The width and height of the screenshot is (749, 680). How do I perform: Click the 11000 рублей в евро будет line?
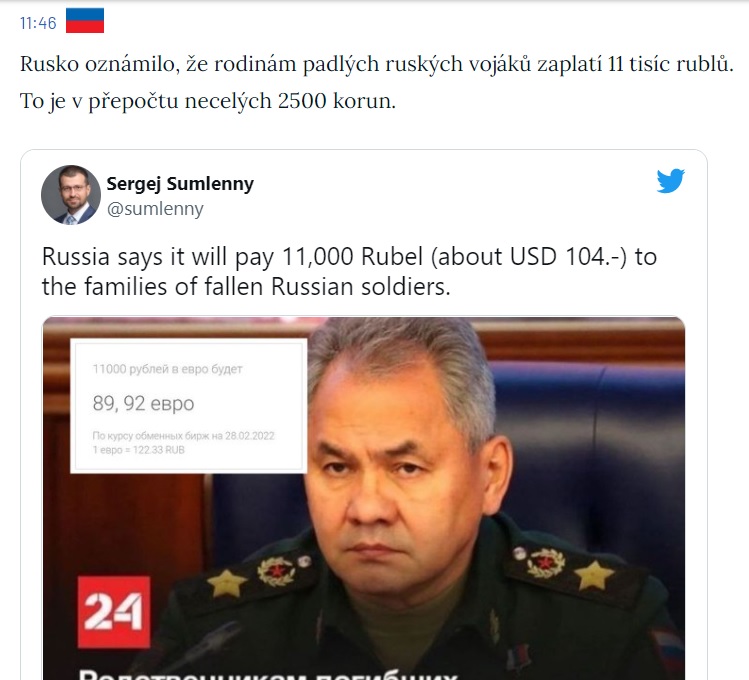(167, 369)
